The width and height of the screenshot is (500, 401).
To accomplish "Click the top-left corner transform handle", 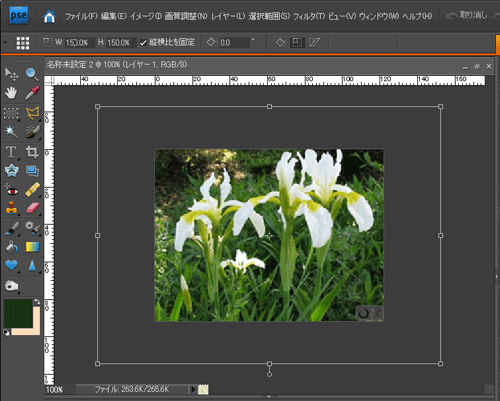I will (98, 107).
